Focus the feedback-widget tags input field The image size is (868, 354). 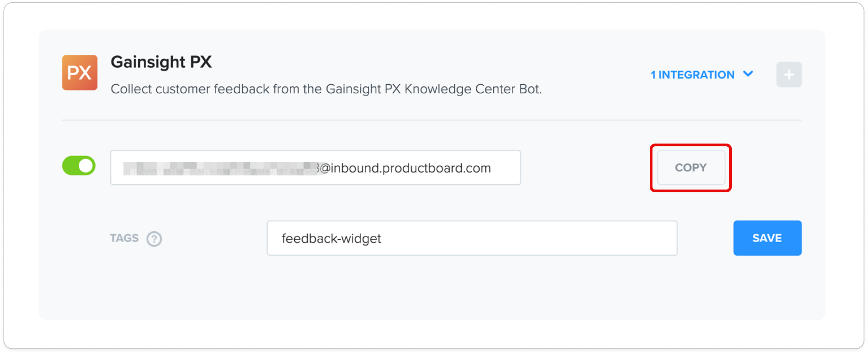coord(472,238)
